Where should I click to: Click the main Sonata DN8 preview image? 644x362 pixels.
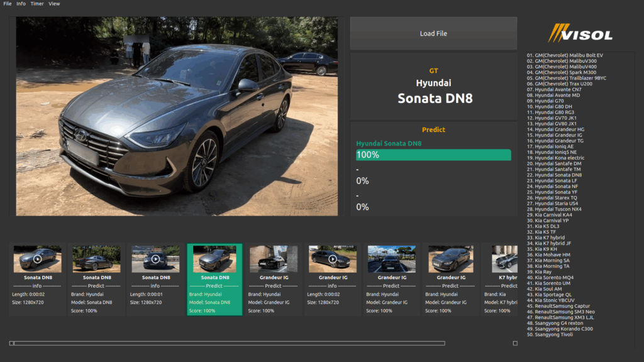(177, 116)
